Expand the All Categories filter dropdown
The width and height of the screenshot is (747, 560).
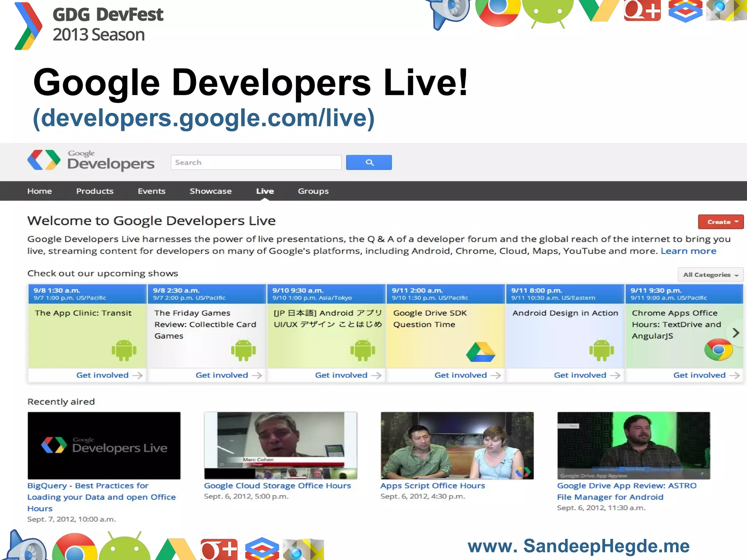pos(710,275)
